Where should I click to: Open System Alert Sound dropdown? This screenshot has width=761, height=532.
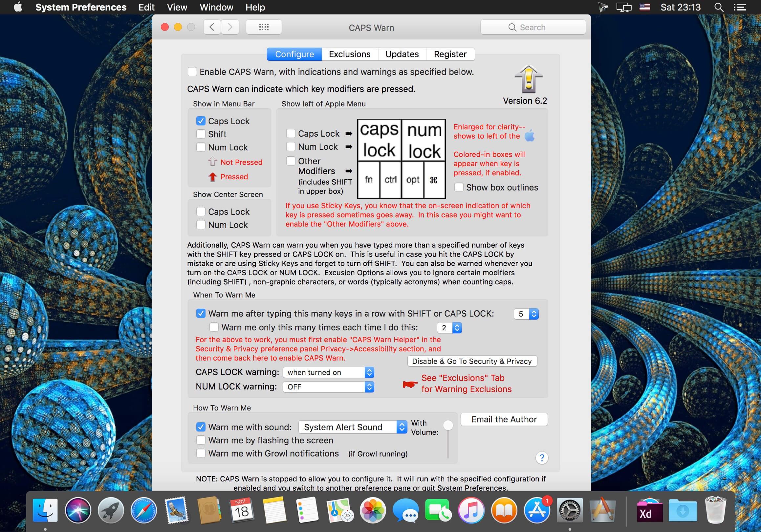pos(353,427)
